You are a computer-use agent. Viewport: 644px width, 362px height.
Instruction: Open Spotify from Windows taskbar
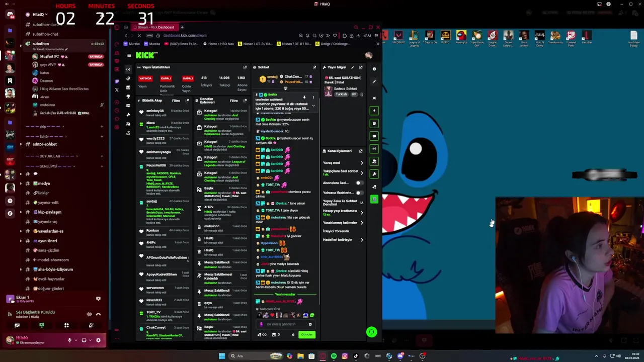point(334,356)
